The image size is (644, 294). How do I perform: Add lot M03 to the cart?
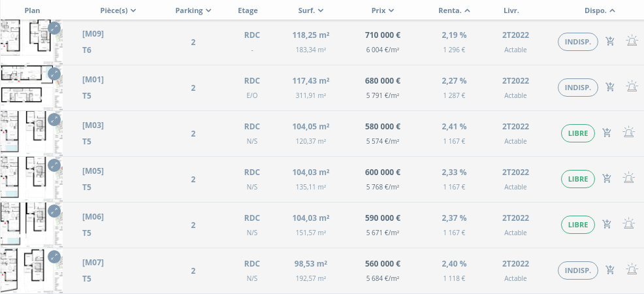click(607, 133)
